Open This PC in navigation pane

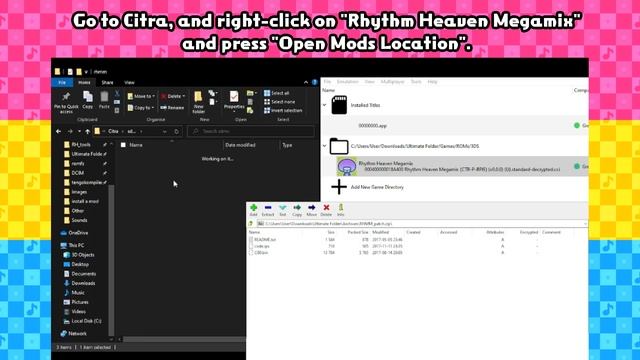tap(76, 245)
